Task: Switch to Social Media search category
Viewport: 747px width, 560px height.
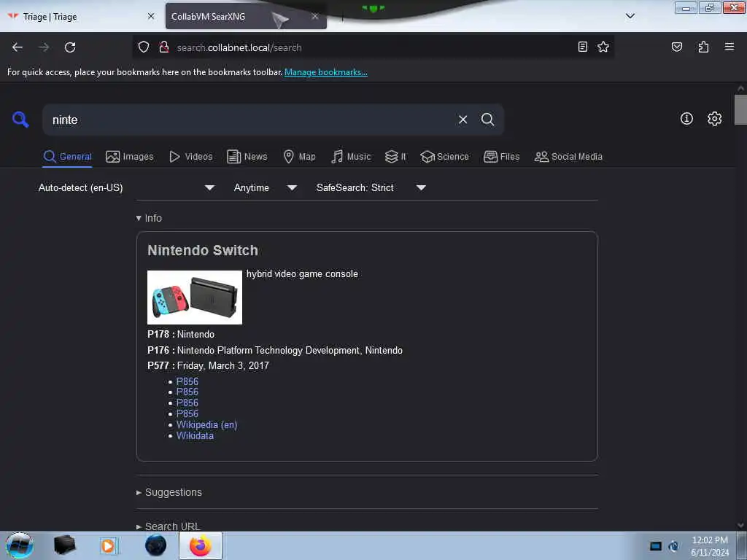Action: click(x=568, y=157)
